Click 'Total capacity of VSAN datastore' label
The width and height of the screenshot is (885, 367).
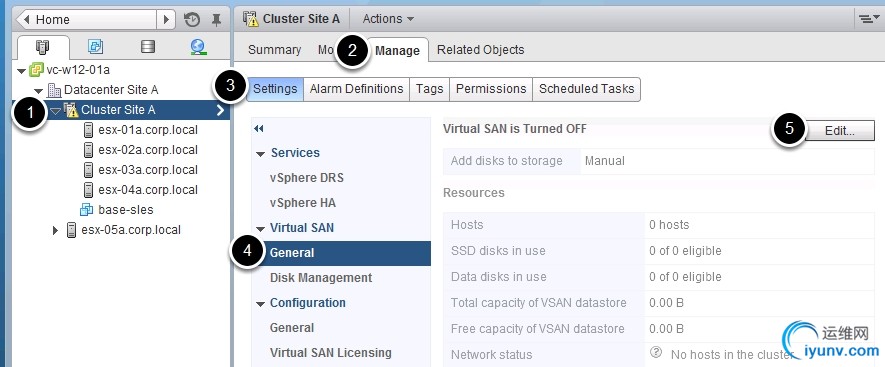[538, 303]
